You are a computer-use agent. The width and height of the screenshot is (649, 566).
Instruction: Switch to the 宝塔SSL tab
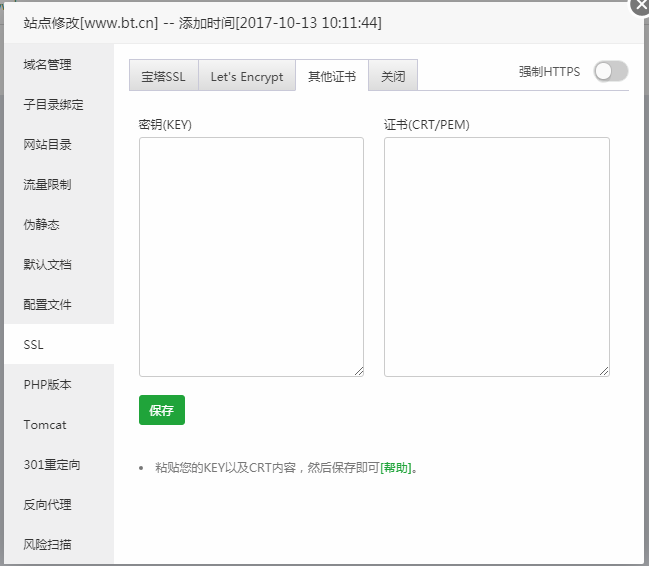pyautogui.click(x=164, y=76)
